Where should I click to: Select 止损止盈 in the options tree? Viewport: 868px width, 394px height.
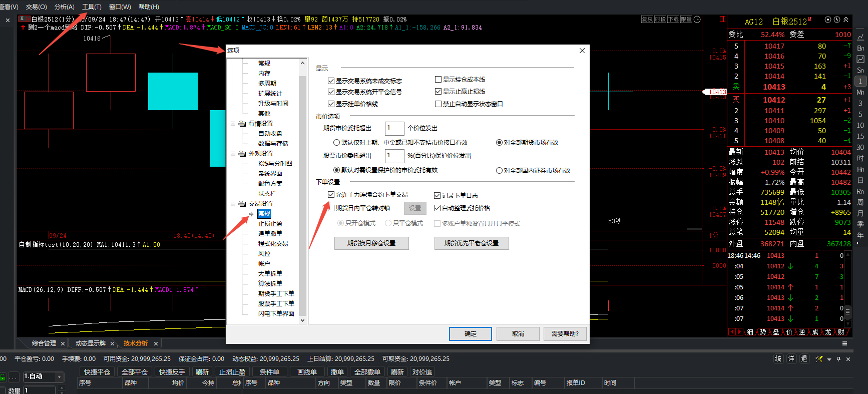pos(270,224)
